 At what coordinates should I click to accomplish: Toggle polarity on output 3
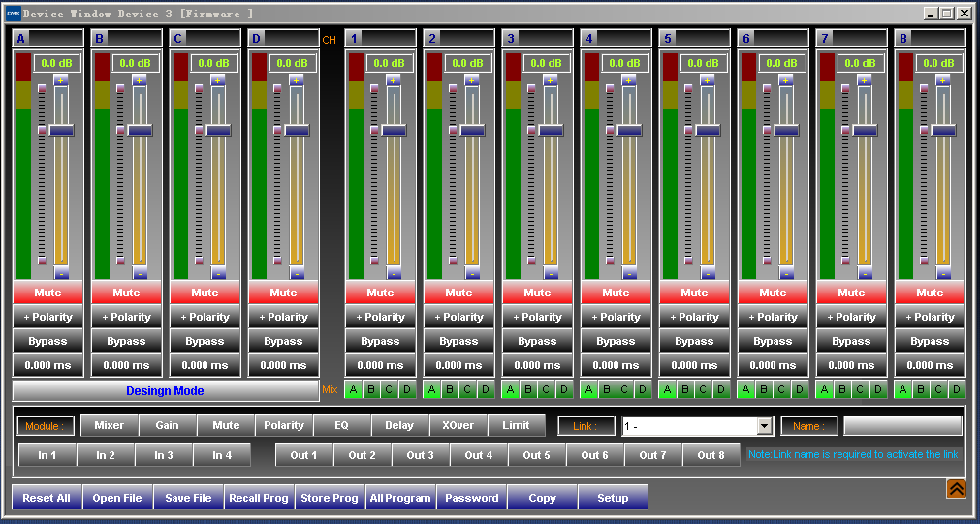click(537, 317)
